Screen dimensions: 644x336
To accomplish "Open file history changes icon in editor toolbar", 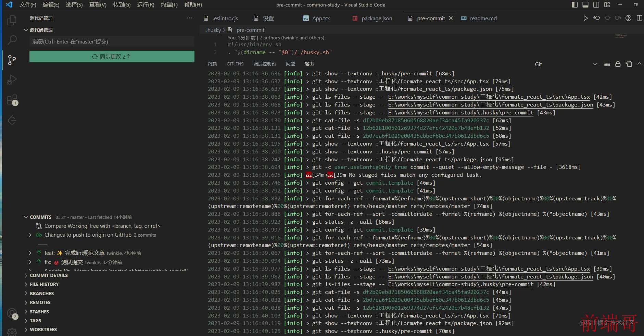I will pyautogui.click(x=596, y=18).
